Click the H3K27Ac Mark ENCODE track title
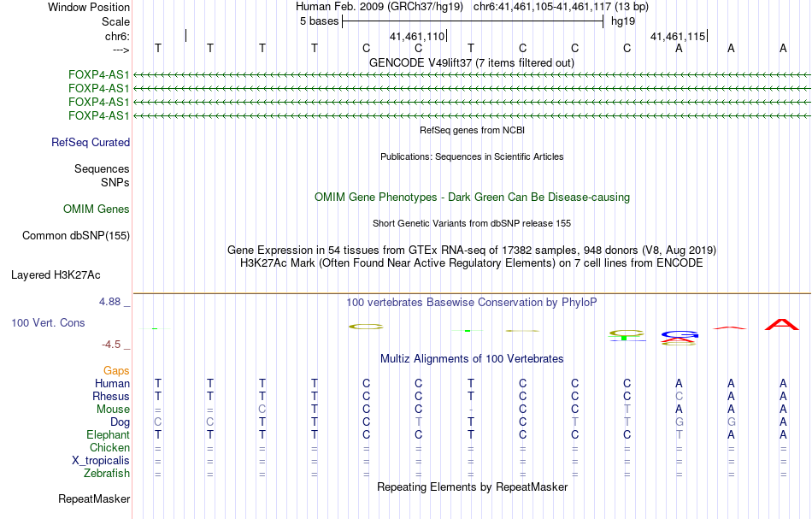This screenshot has height=519, width=812. pos(472,263)
